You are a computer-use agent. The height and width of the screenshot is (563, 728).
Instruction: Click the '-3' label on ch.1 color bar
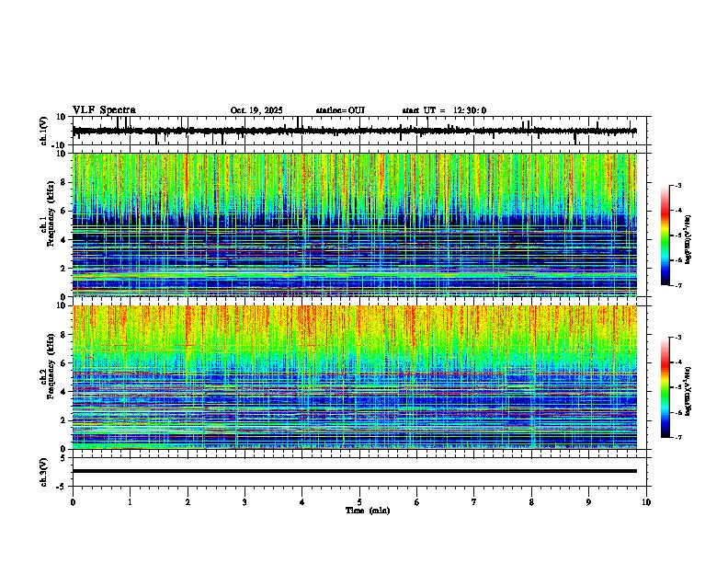tap(678, 186)
